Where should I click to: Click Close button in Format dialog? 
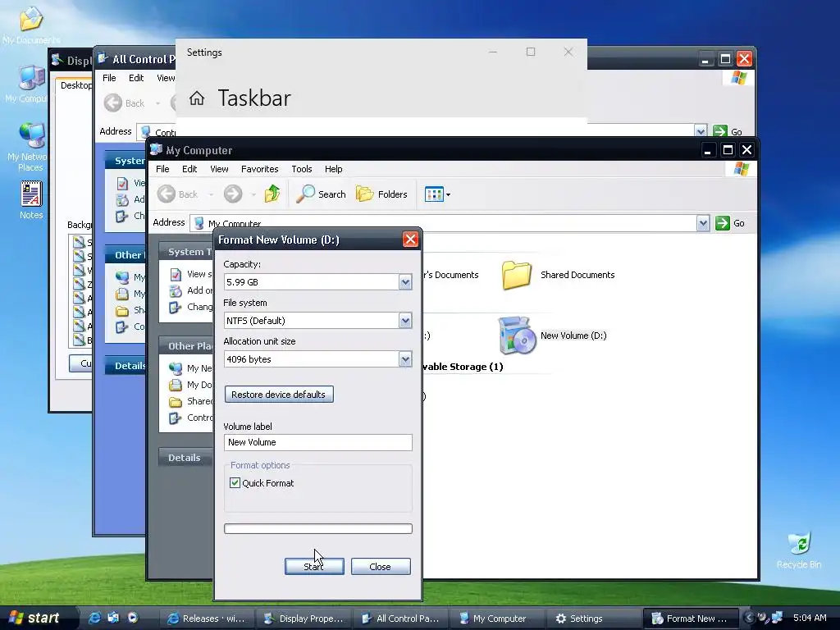[x=381, y=566]
